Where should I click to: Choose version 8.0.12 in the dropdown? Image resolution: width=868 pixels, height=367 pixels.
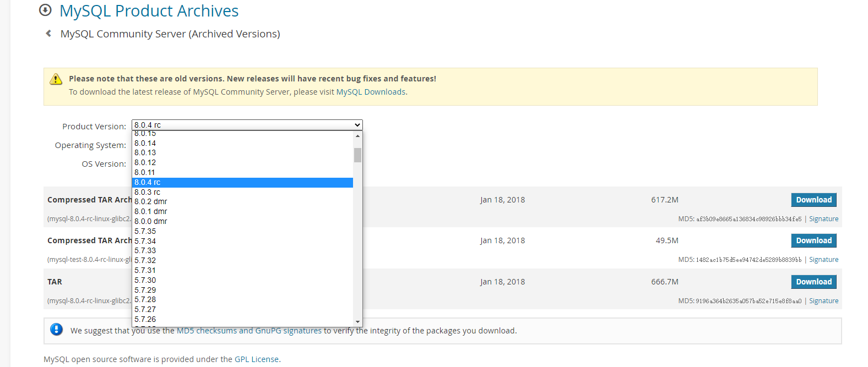(x=242, y=163)
